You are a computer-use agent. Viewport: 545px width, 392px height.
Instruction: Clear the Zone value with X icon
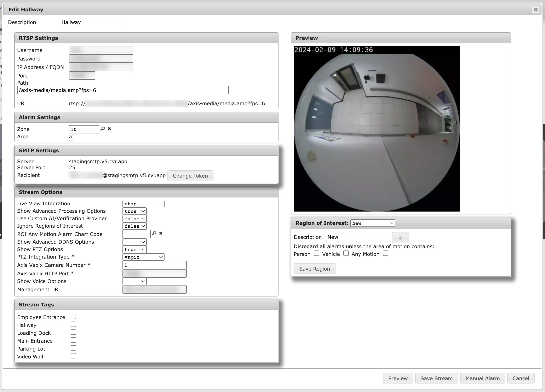[x=109, y=129]
